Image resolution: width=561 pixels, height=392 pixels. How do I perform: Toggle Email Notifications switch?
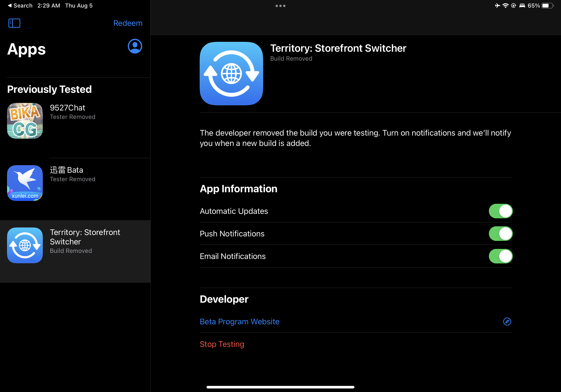pos(501,256)
